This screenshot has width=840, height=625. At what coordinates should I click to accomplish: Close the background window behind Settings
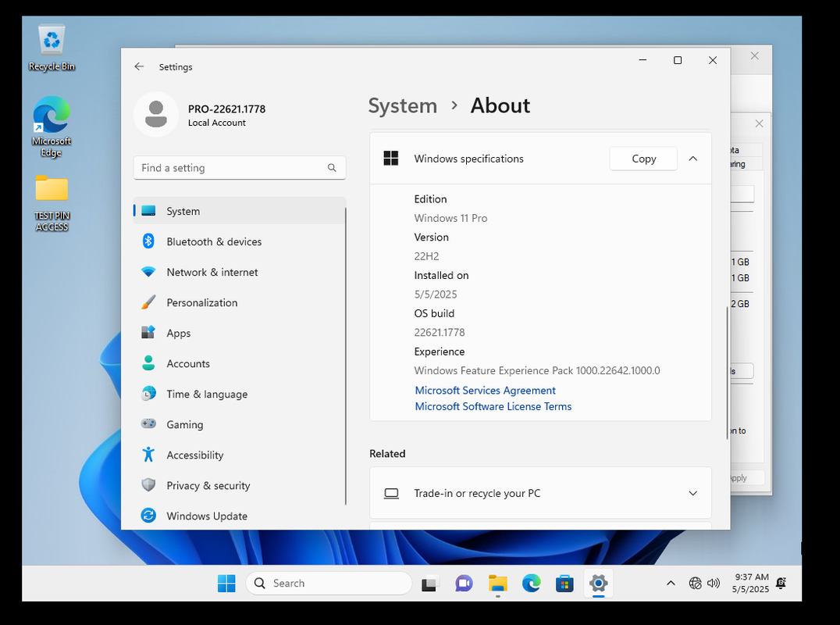(x=755, y=55)
